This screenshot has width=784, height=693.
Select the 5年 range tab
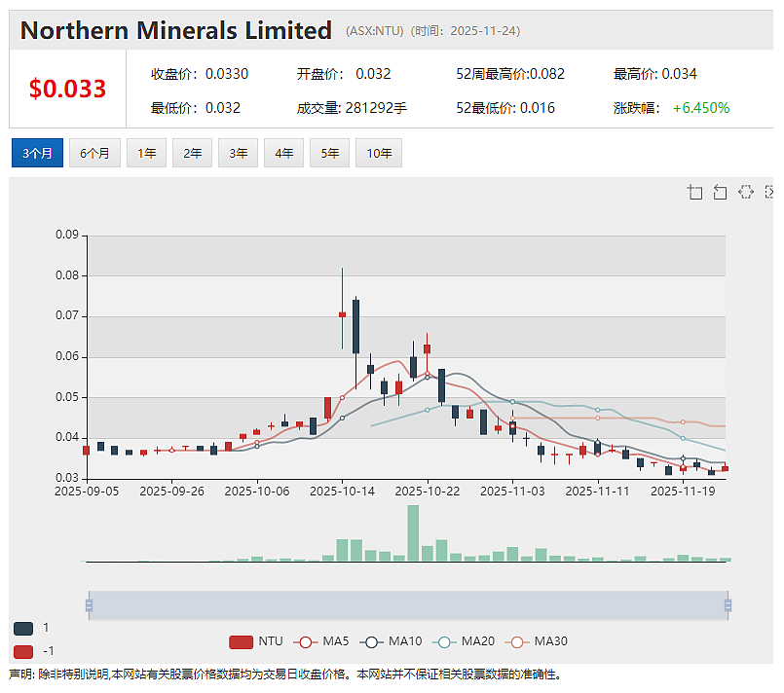tap(329, 153)
